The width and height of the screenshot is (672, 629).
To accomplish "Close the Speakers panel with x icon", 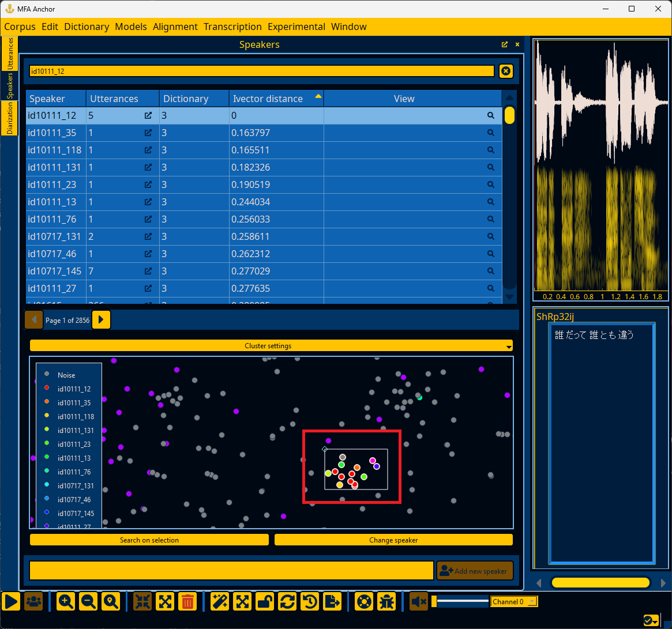I will pos(517,44).
